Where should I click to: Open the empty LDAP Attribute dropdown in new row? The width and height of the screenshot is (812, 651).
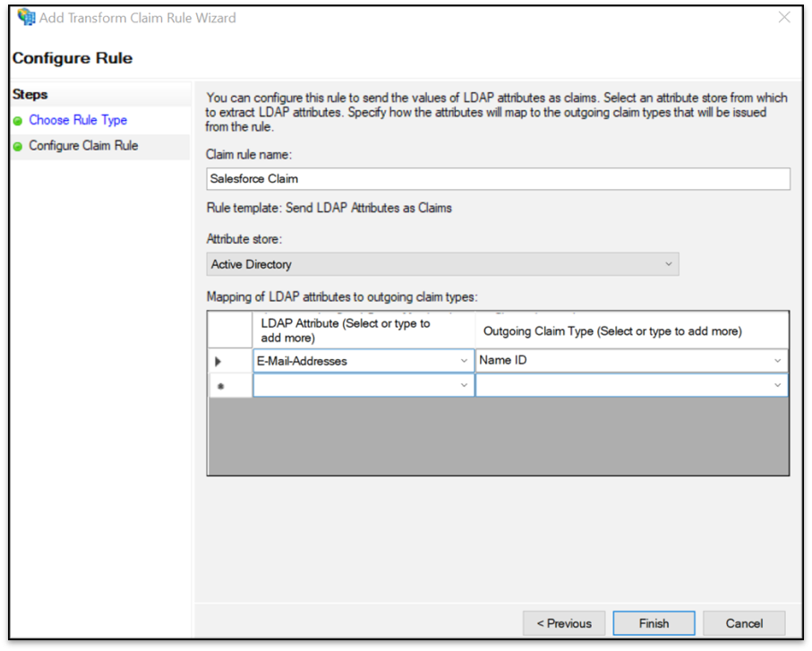point(363,385)
